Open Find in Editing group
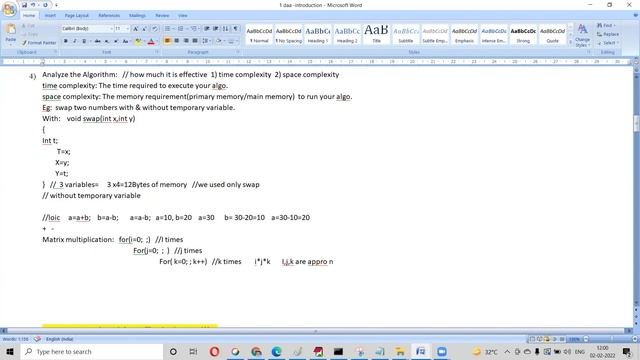This screenshot has height=360, width=640. coord(606,26)
